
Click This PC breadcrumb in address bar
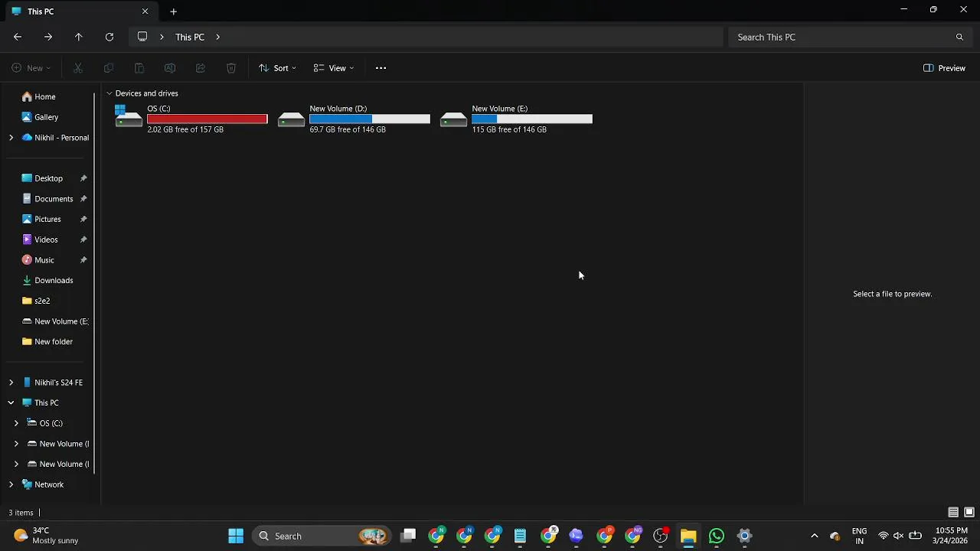tap(190, 37)
